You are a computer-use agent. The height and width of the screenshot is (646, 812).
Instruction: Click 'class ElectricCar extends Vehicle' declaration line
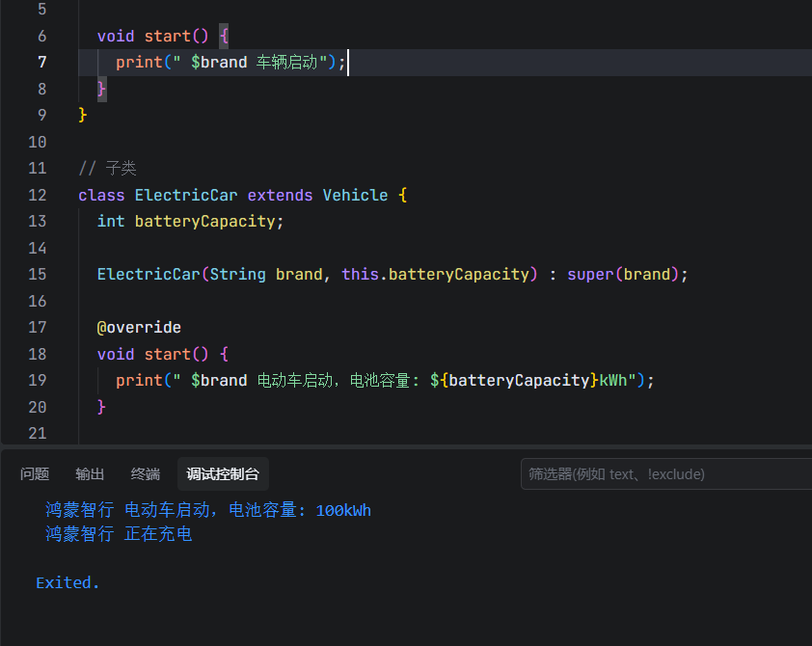(243, 195)
